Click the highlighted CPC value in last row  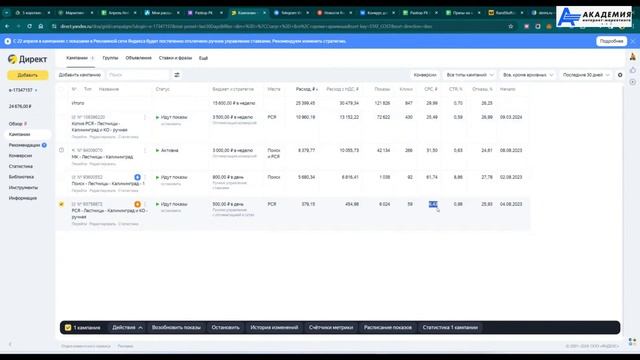433,204
